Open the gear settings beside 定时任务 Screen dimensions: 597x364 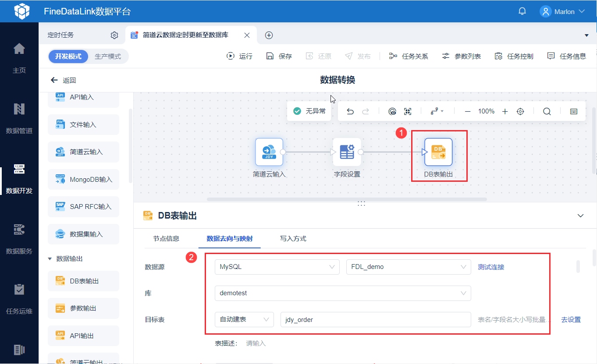coord(114,35)
